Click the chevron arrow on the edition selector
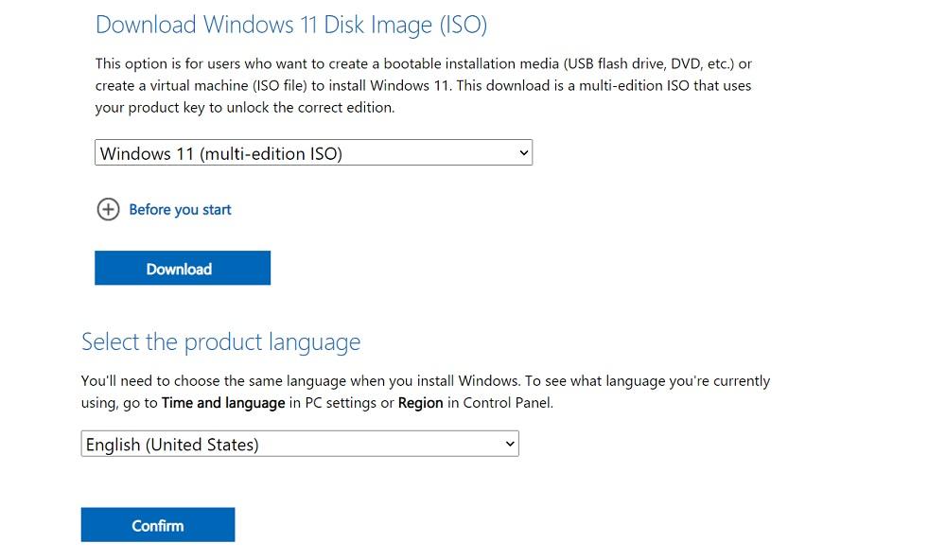This screenshot has height=560, width=946. tap(524, 153)
